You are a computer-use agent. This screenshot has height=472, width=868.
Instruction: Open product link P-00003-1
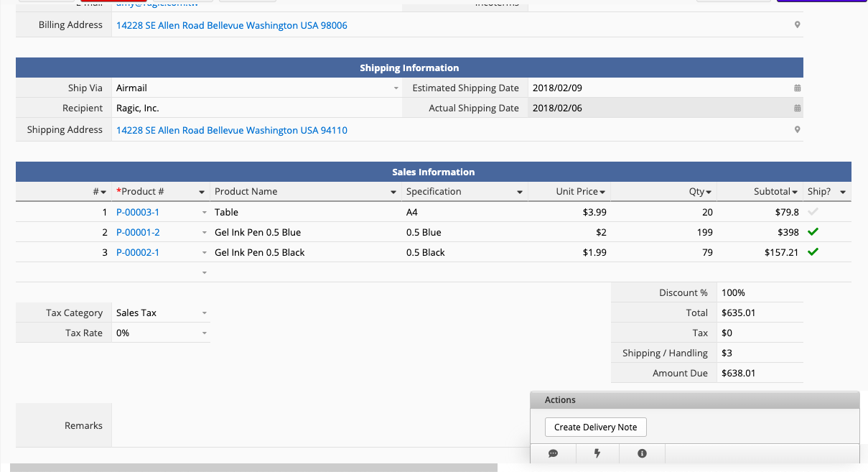[x=138, y=212]
